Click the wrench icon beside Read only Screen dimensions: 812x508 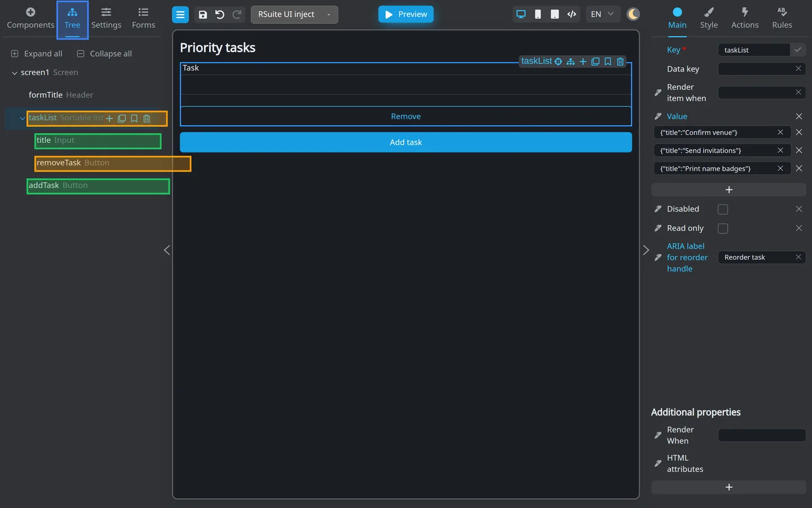click(x=657, y=229)
